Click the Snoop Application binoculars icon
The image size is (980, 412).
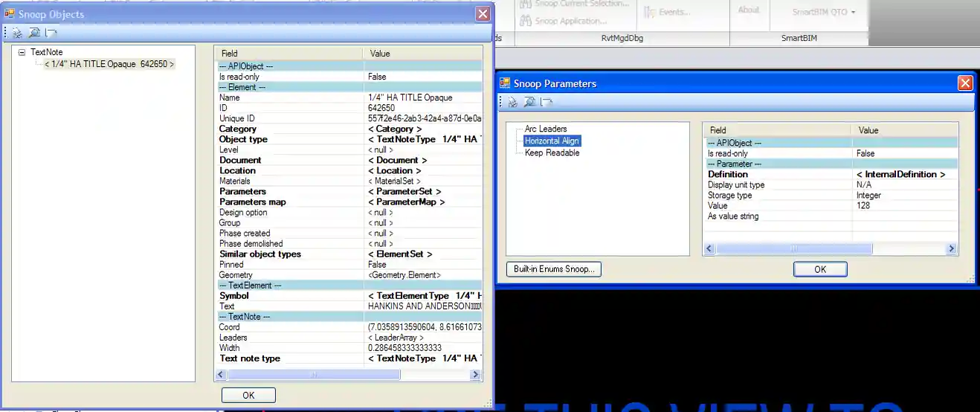525,22
